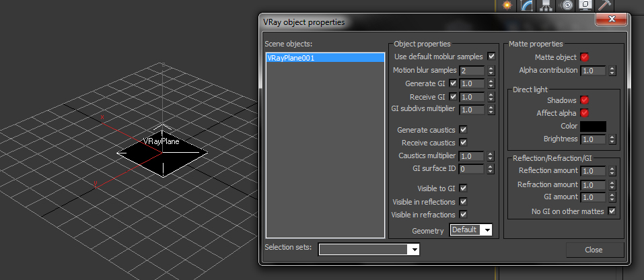This screenshot has width=644, height=280.
Task: Uncheck the Receive GI checkbox
Action: (453, 97)
